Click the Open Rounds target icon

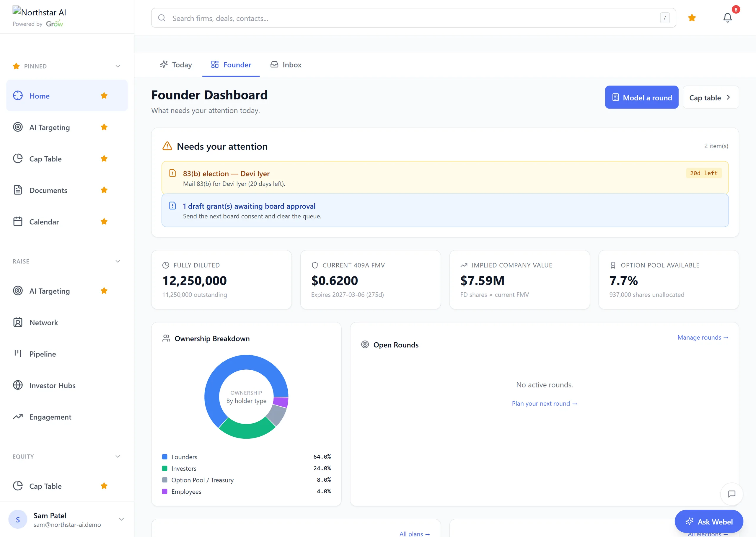pos(365,345)
